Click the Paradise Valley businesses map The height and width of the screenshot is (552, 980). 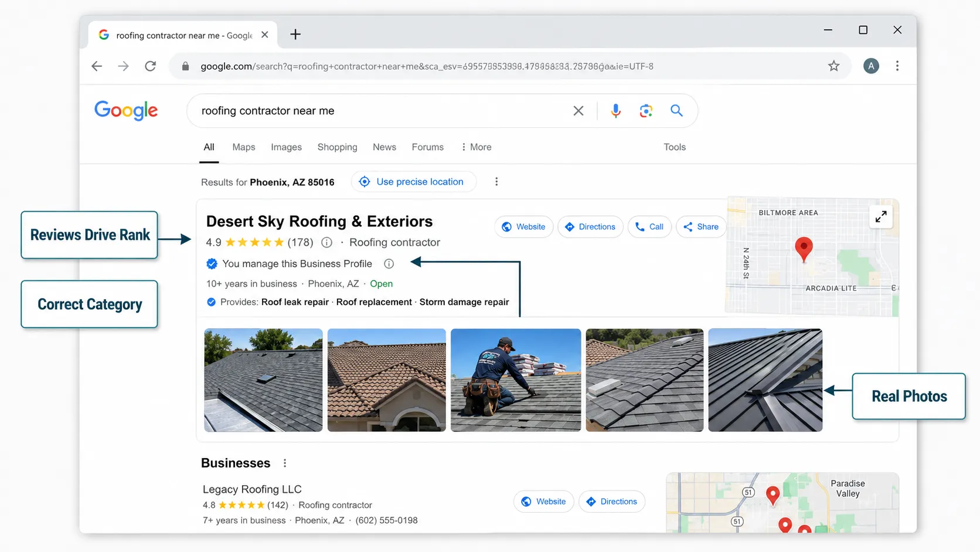[x=782, y=503]
